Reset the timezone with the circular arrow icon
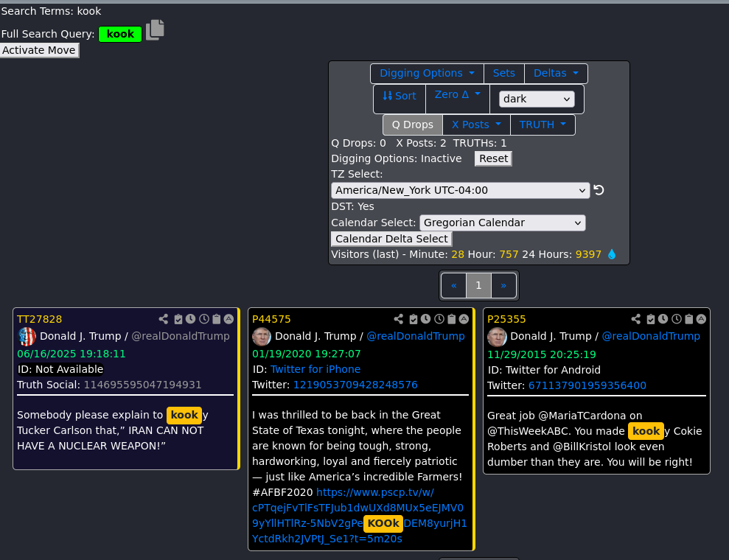729x560 pixels. point(599,190)
